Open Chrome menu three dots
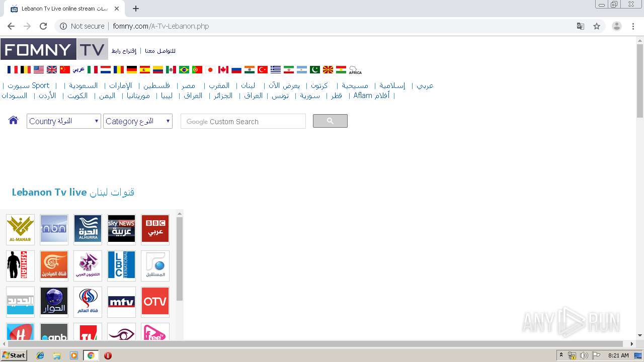 633,26
